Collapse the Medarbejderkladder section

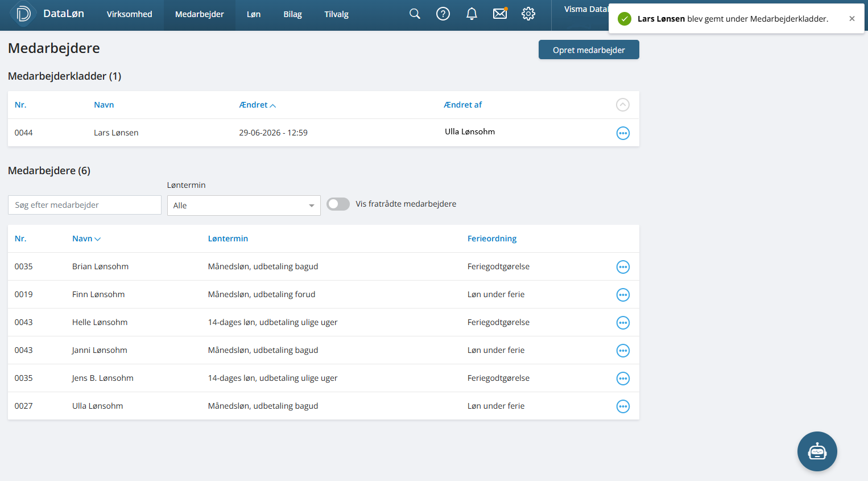(x=623, y=105)
